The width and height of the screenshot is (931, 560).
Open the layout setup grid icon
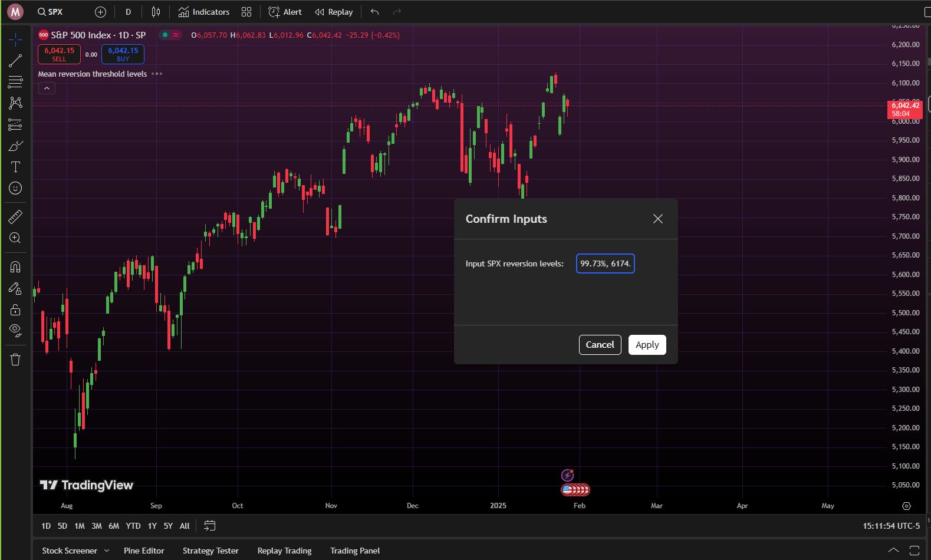[x=246, y=12]
